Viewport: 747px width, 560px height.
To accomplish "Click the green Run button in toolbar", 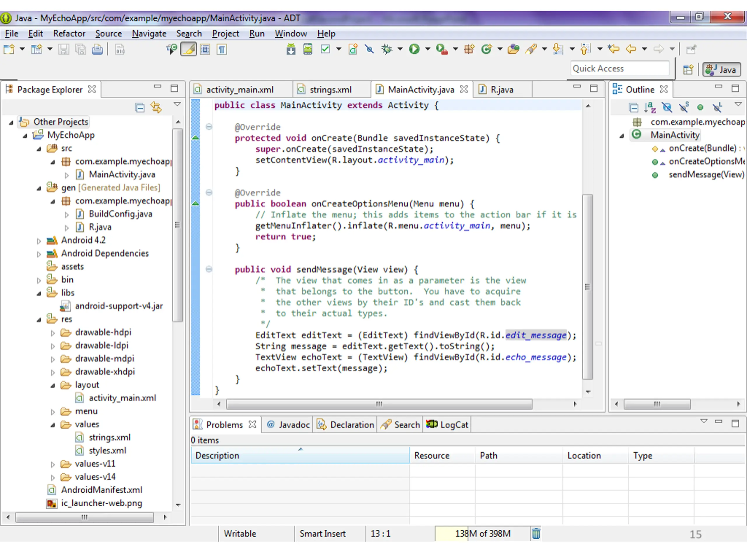I will [x=414, y=49].
